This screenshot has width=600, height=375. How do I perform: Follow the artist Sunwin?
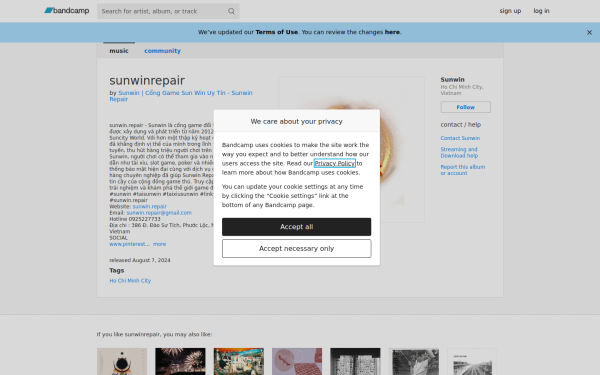point(465,107)
